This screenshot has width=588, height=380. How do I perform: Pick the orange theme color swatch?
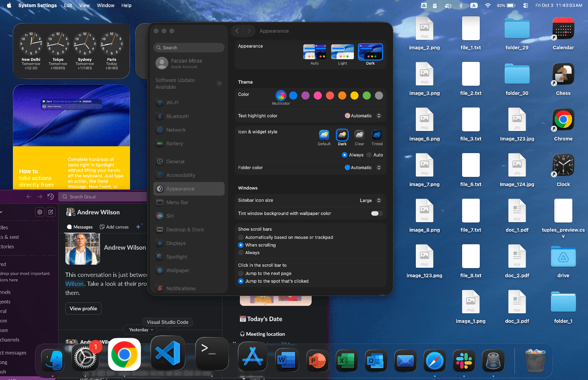coord(342,96)
